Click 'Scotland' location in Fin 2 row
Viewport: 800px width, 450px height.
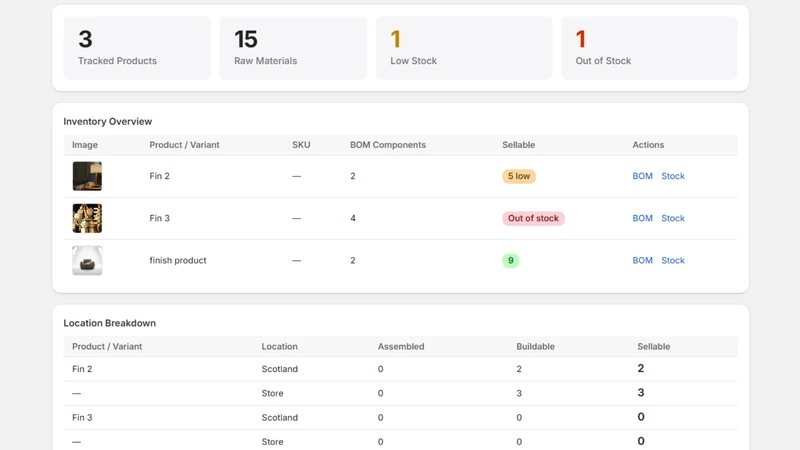280,369
